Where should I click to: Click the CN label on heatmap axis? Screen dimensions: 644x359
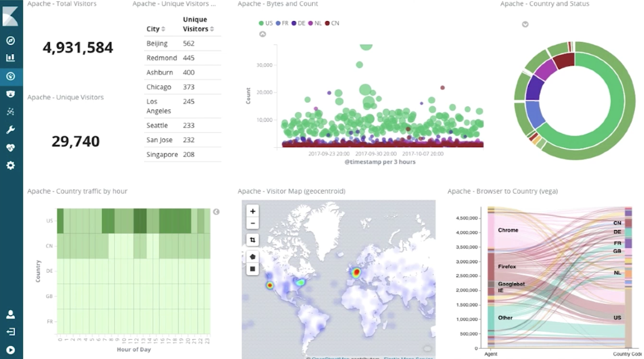[x=49, y=246]
